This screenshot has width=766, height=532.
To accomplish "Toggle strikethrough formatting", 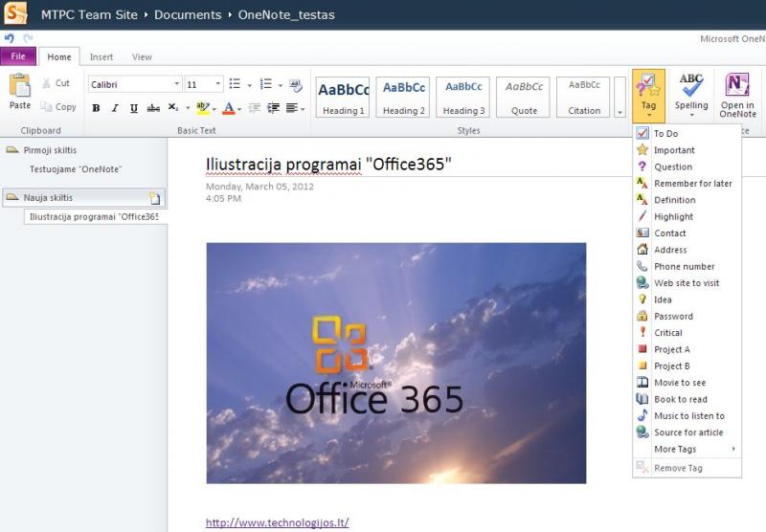I will click(153, 108).
